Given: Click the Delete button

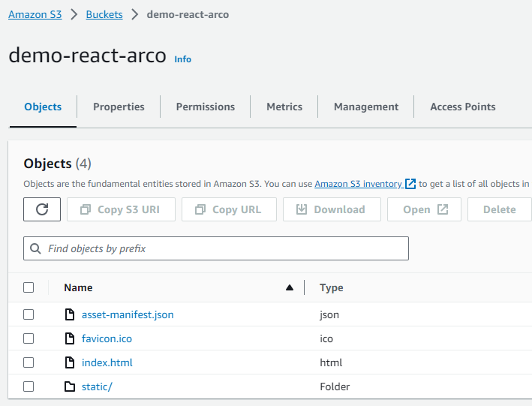Looking at the screenshot, I should coord(500,209).
